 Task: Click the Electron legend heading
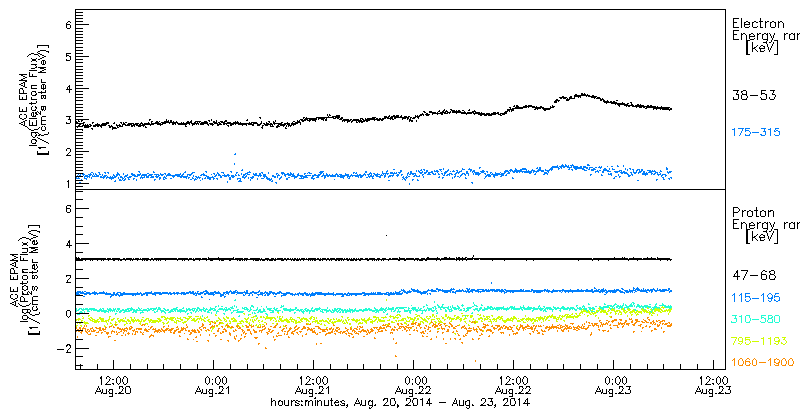pyautogui.click(x=758, y=23)
